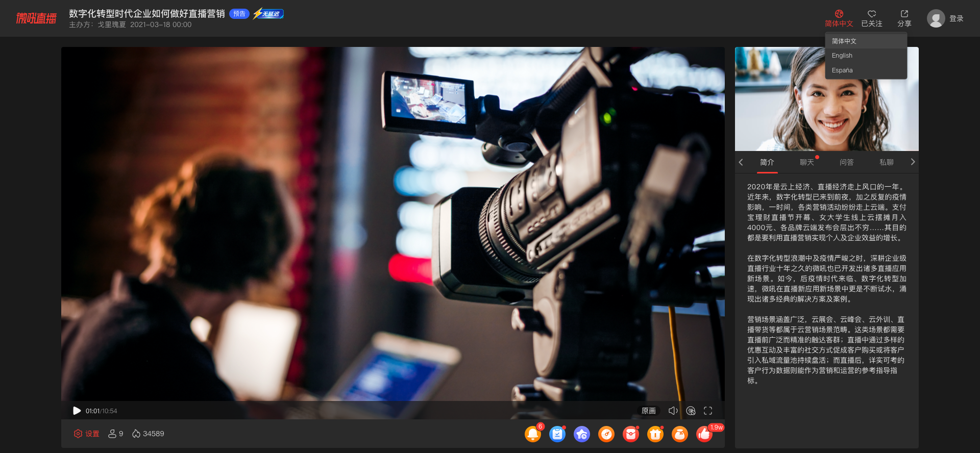Image resolution: width=980 pixels, height=453 pixels.
Task: Open the orange gift box icon
Action: pyautogui.click(x=655, y=434)
